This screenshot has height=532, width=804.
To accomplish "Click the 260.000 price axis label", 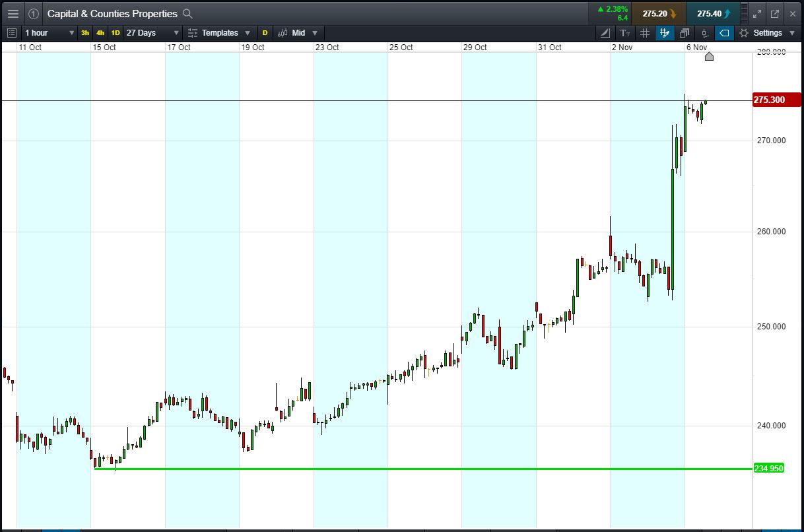I will (x=772, y=231).
